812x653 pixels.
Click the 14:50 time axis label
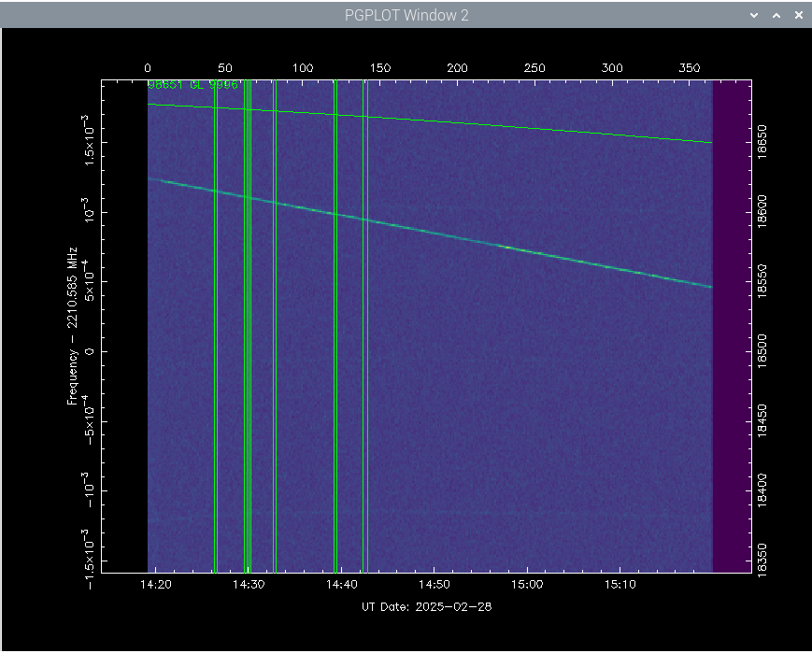coord(434,585)
